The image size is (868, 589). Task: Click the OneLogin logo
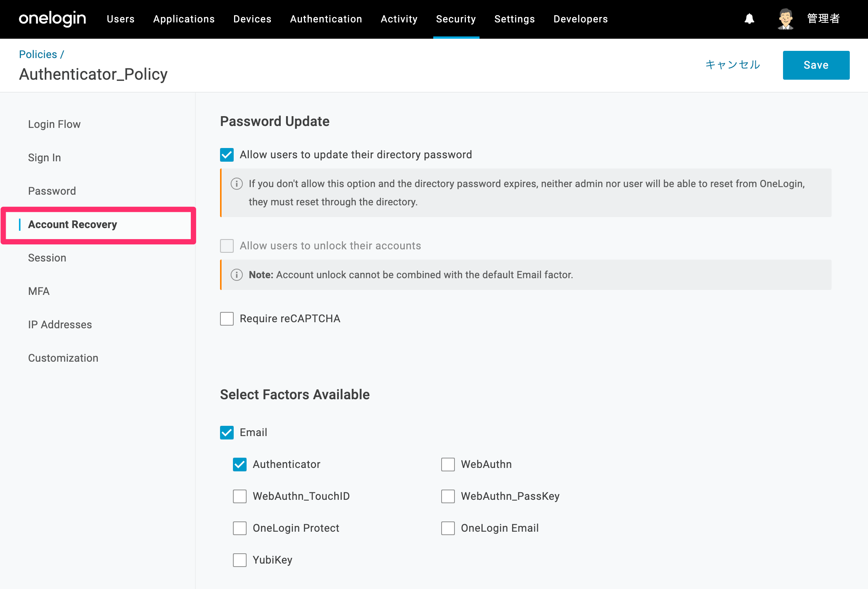pyautogui.click(x=52, y=19)
